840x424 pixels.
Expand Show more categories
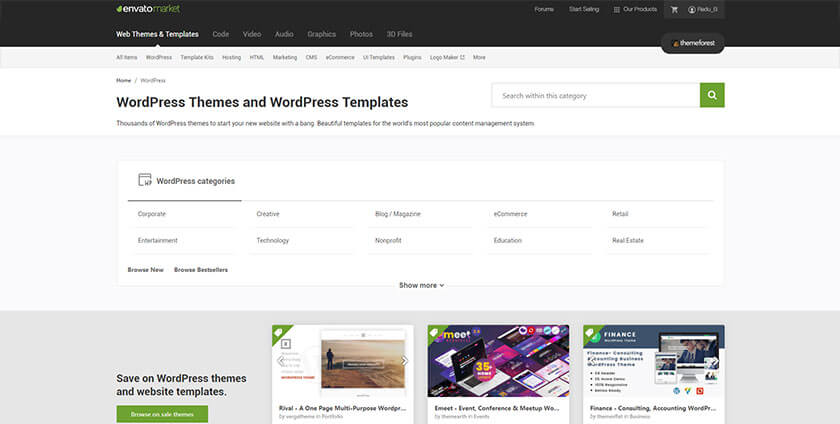coord(422,285)
